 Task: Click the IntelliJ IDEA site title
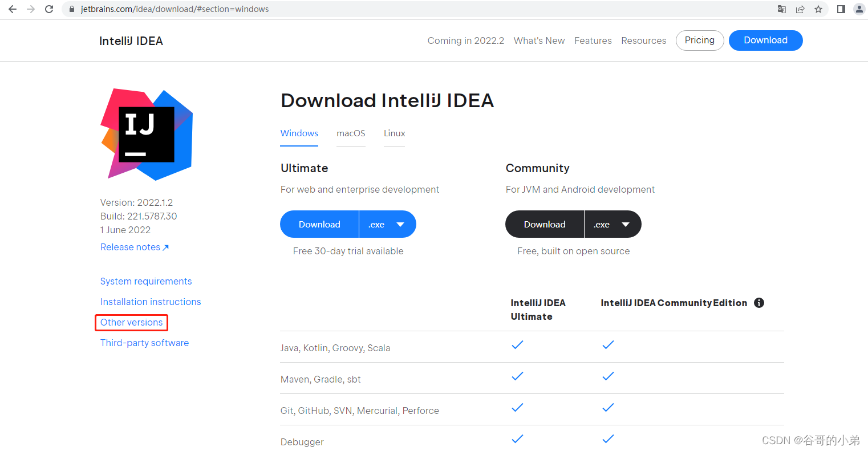(131, 41)
